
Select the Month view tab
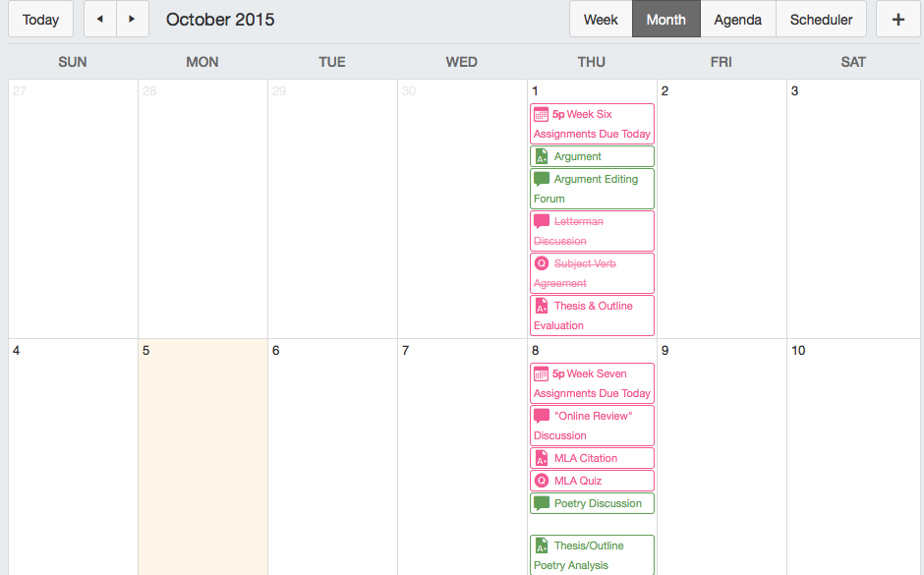(665, 20)
